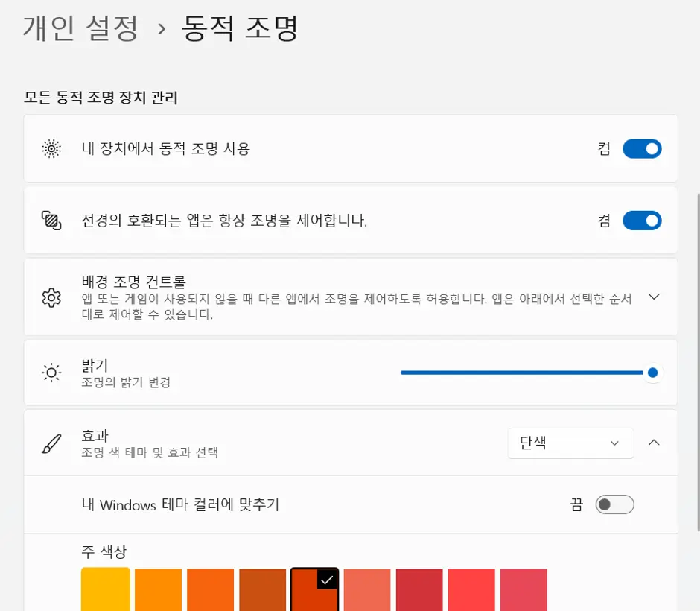Click 조명의 밝기 변경 description text
The image size is (700, 611).
click(x=126, y=382)
